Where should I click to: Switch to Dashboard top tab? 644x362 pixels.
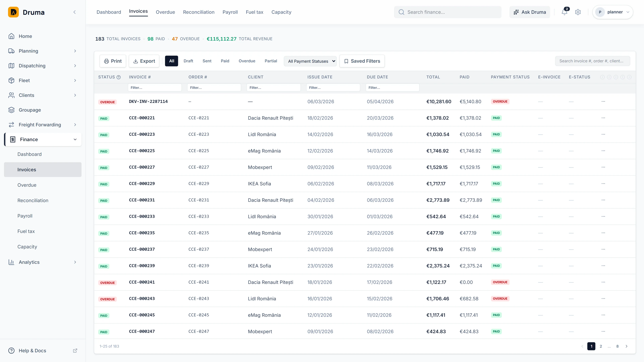(109, 12)
